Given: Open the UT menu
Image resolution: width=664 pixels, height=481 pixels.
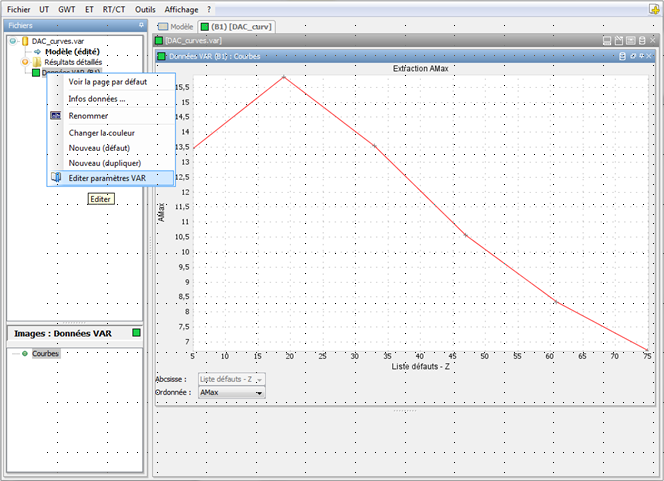Looking at the screenshot, I should click(x=44, y=9).
